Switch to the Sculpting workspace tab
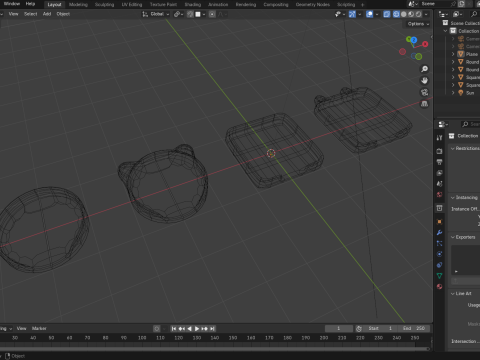The height and width of the screenshot is (360, 480). coord(104,4)
